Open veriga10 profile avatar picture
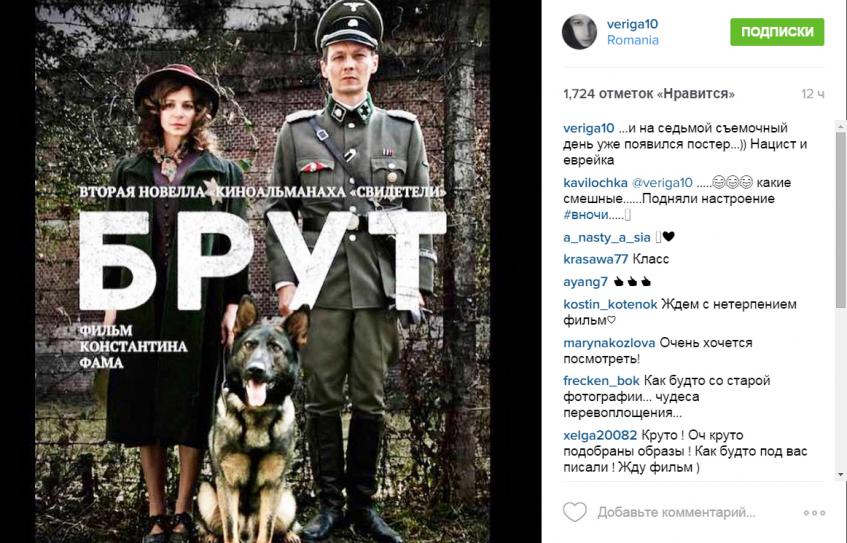The image size is (847, 543). click(x=579, y=32)
